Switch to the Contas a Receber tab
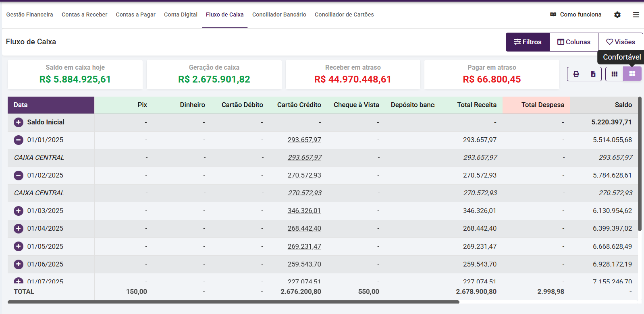The width and height of the screenshot is (644, 314). click(85, 14)
